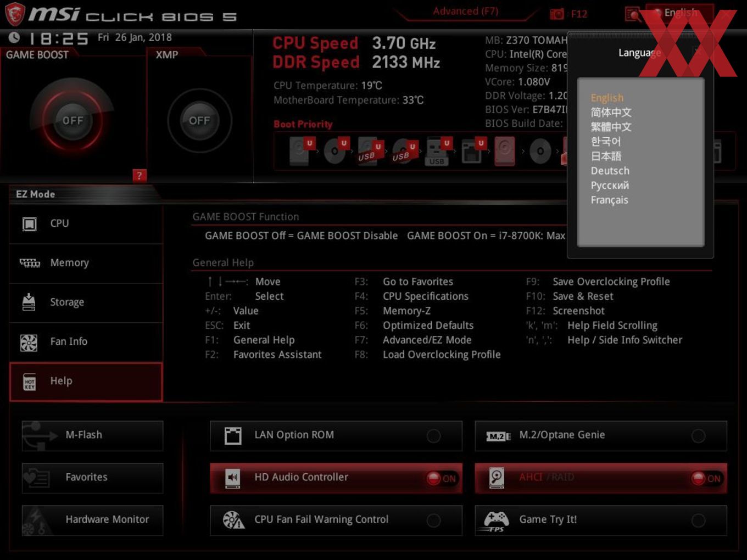Choose Deutsch in the Language list
747x560 pixels.
pyautogui.click(x=610, y=171)
